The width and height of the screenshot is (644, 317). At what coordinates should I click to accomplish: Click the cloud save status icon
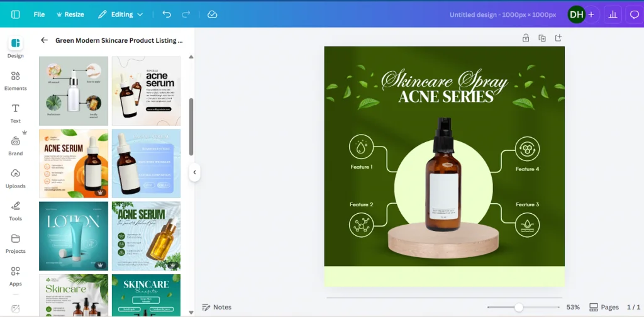tap(212, 14)
